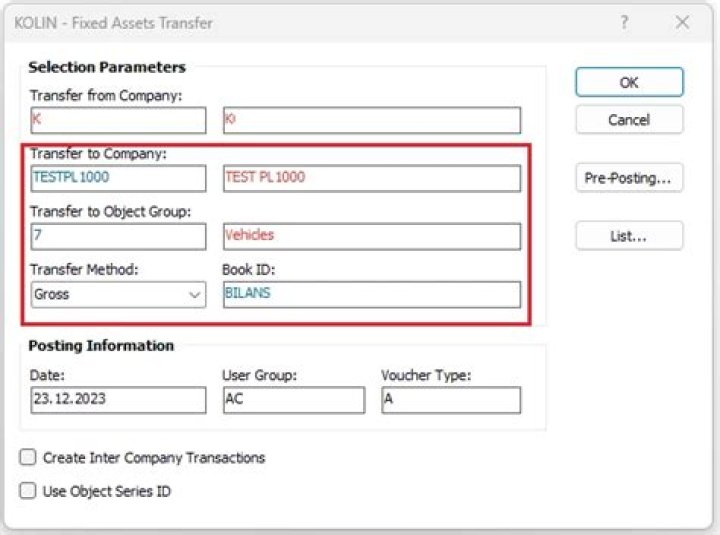Click the posting Date field
Screen dimensions: 720x535
(x=118, y=400)
